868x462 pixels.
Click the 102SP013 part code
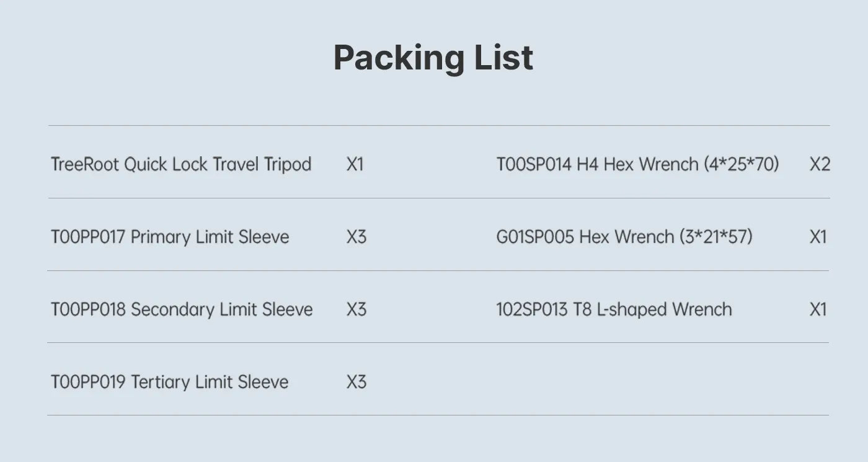coord(531,309)
